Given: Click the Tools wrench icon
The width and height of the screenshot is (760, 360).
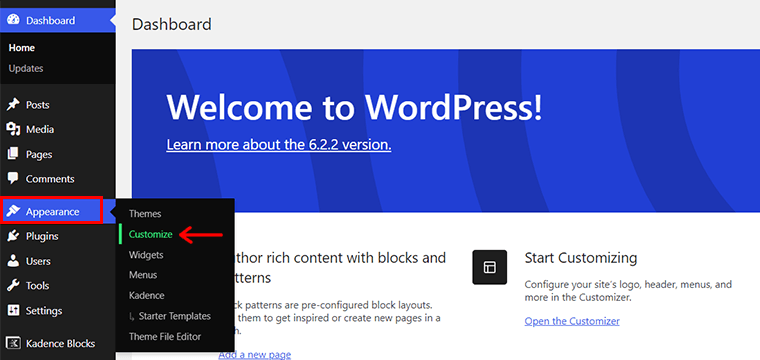Looking at the screenshot, I should [x=14, y=285].
